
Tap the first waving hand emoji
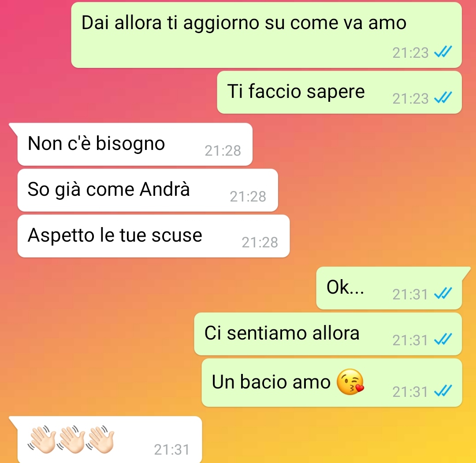pyautogui.click(x=41, y=440)
